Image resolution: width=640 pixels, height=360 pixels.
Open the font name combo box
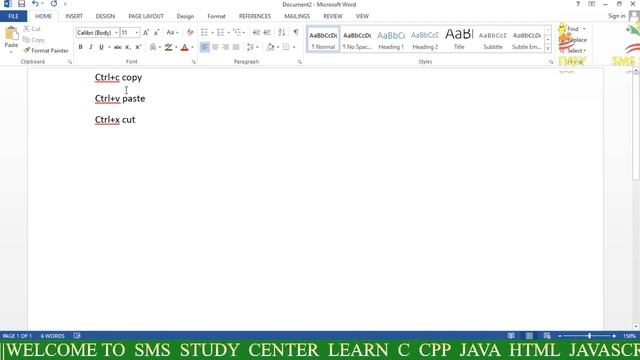[x=98, y=33]
